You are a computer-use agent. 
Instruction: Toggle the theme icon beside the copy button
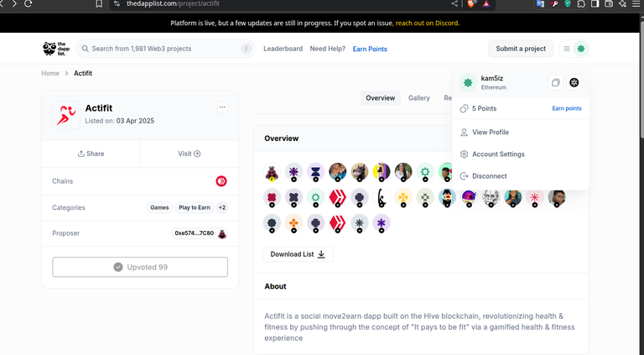(574, 82)
